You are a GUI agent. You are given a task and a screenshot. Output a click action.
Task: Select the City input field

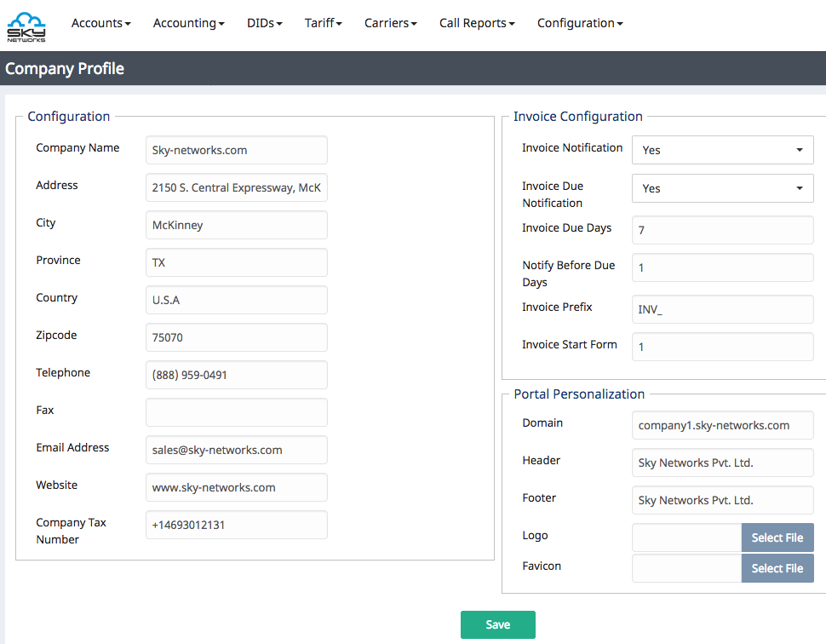pos(237,225)
